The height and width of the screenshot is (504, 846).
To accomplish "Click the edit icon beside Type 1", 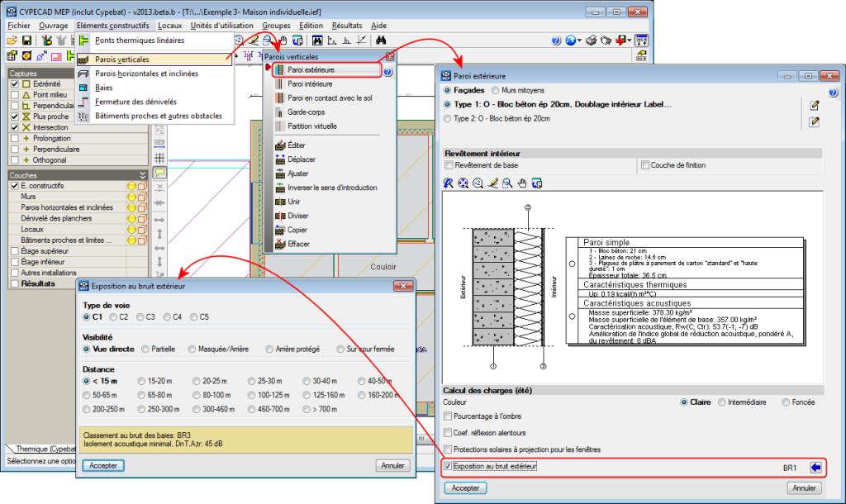I will click(815, 105).
